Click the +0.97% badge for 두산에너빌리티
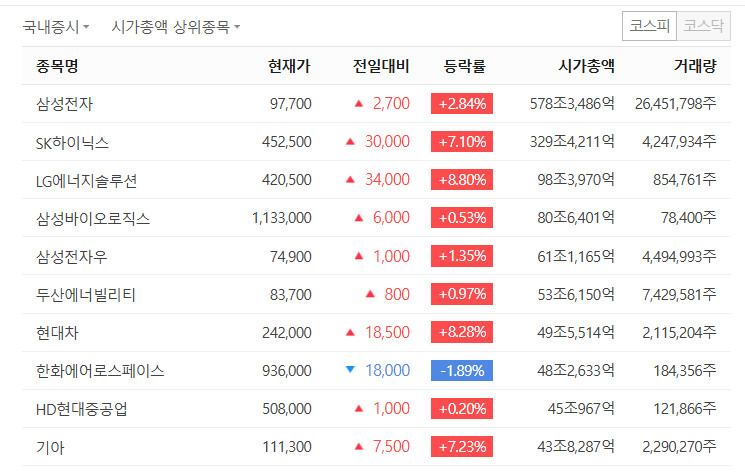Image resolution: width=745 pixels, height=475 pixels. (462, 294)
